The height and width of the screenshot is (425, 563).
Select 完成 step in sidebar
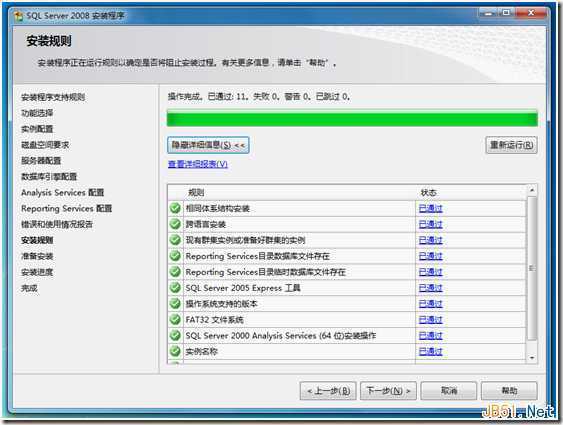(29, 288)
